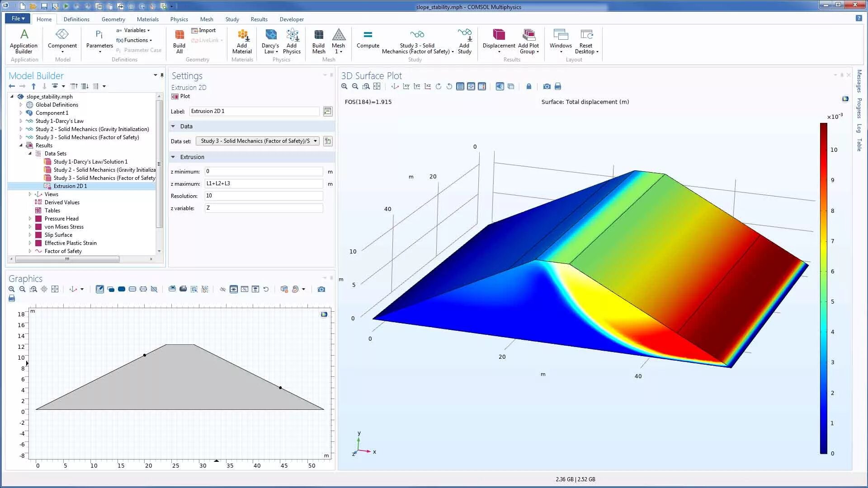Screen dimensions: 868x488
Task: Expand the Component 1 tree node
Action: [21, 113]
